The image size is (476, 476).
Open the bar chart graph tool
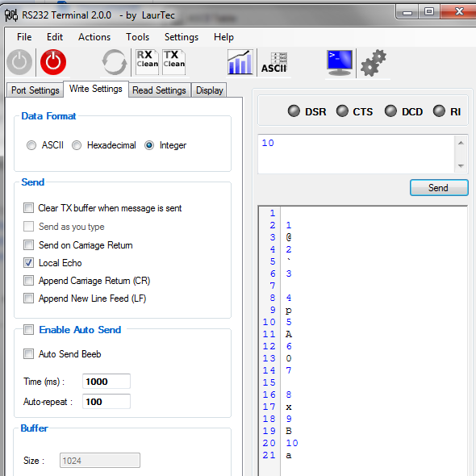(240, 62)
